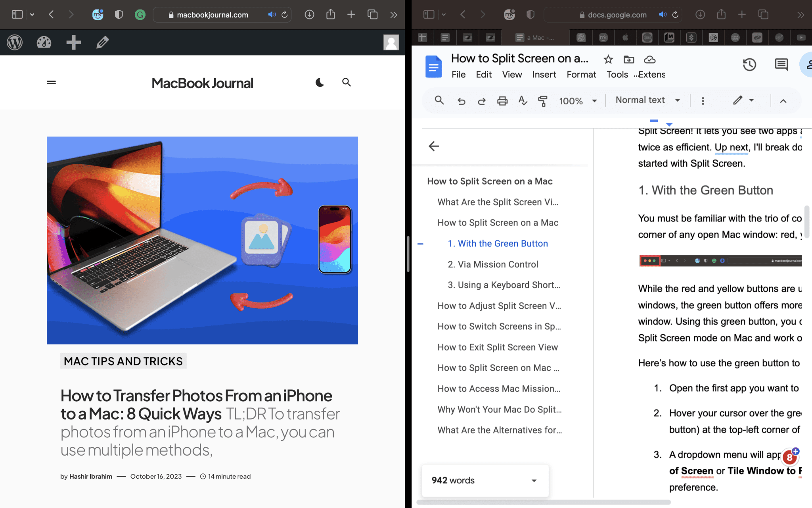Star the document

tap(608, 59)
